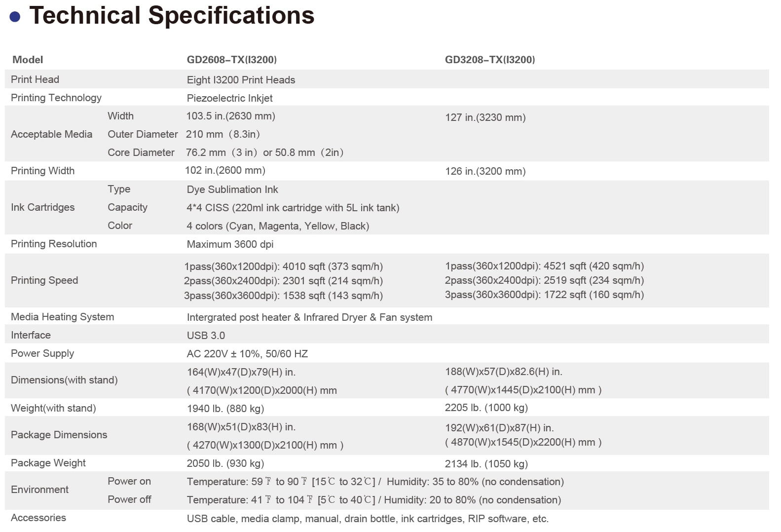The width and height of the screenshot is (781, 532).
Task: Click the Piezoelectric Inkjet value
Action: pos(229,98)
